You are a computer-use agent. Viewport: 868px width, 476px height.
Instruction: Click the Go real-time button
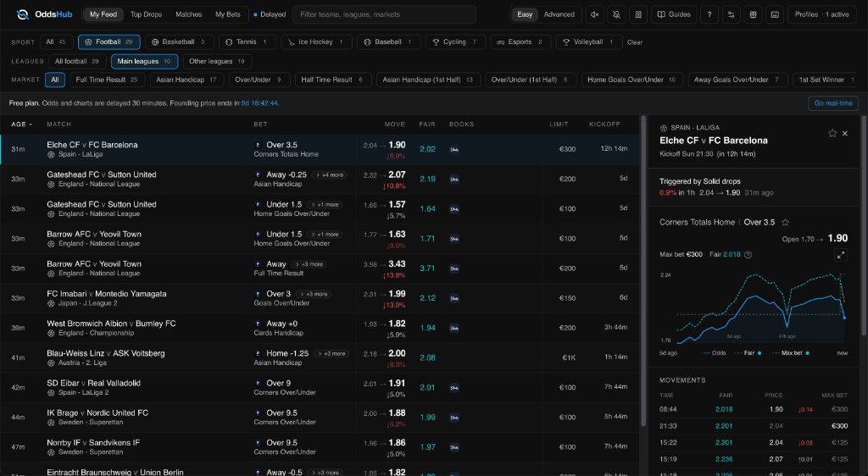click(832, 103)
